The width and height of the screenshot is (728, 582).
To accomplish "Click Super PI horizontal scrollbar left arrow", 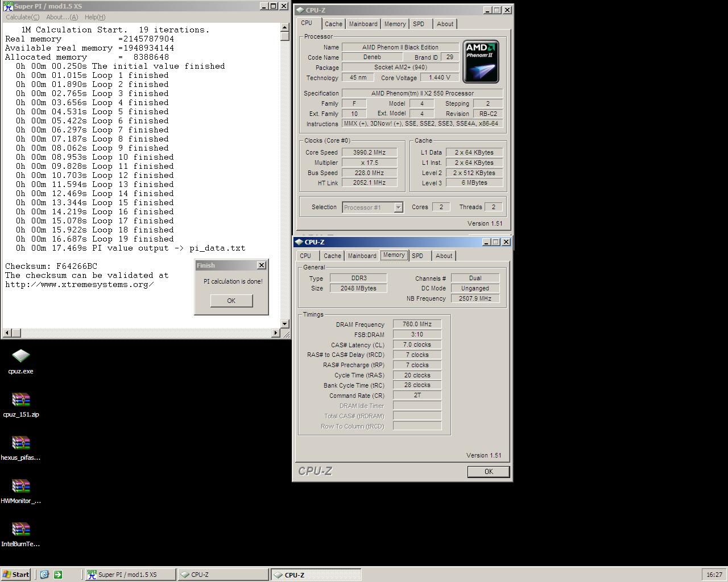I will pyautogui.click(x=7, y=333).
